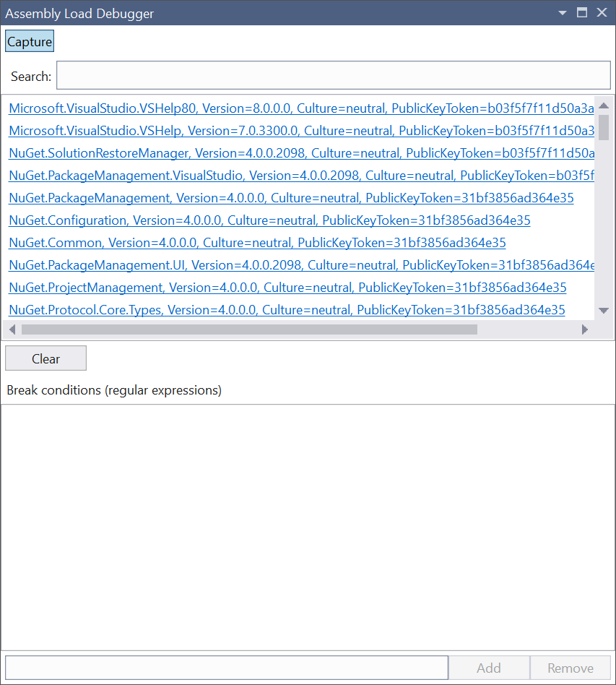Click the horizontal scrollbar thumb
The width and height of the screenshot is (616, 685).
coord(249,329)
